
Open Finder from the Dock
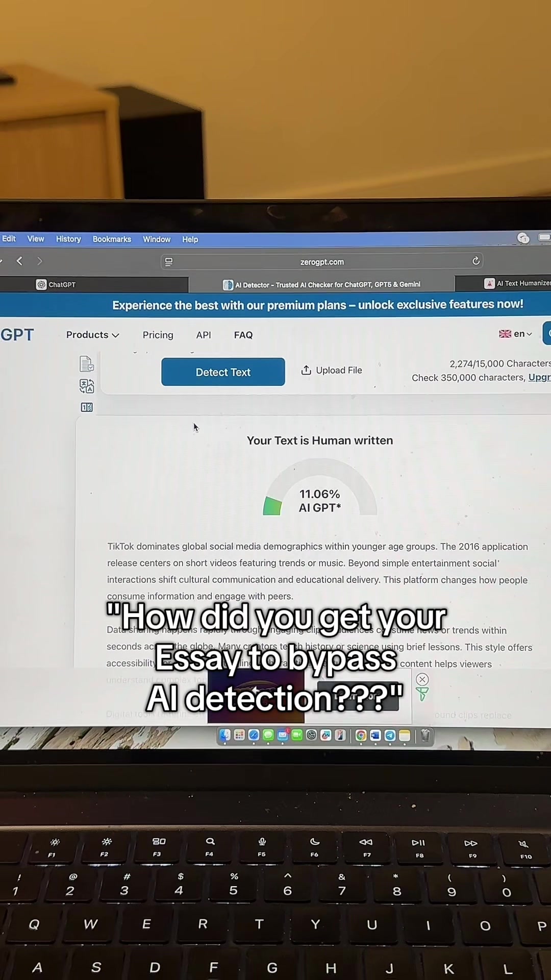point(225,735)
